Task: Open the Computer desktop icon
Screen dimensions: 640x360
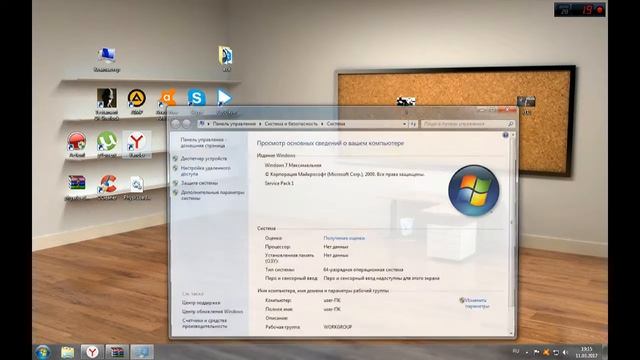Action: click(x=107, y=60)
